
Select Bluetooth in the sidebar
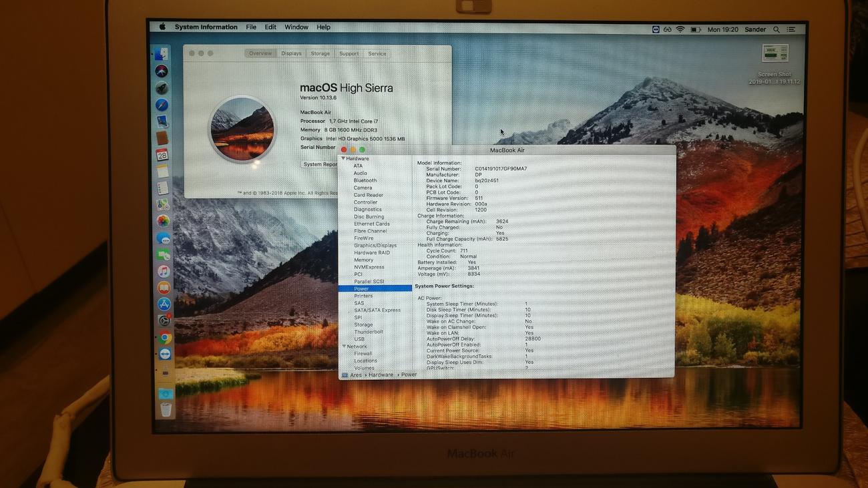pos(365,180)
